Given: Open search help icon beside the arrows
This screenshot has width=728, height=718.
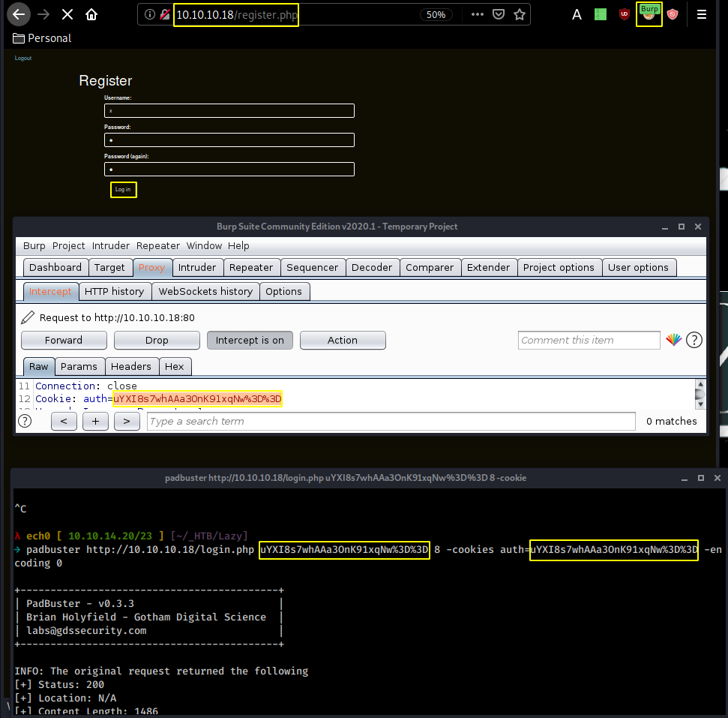Looking at the screenshot, I should coord(25,421).
